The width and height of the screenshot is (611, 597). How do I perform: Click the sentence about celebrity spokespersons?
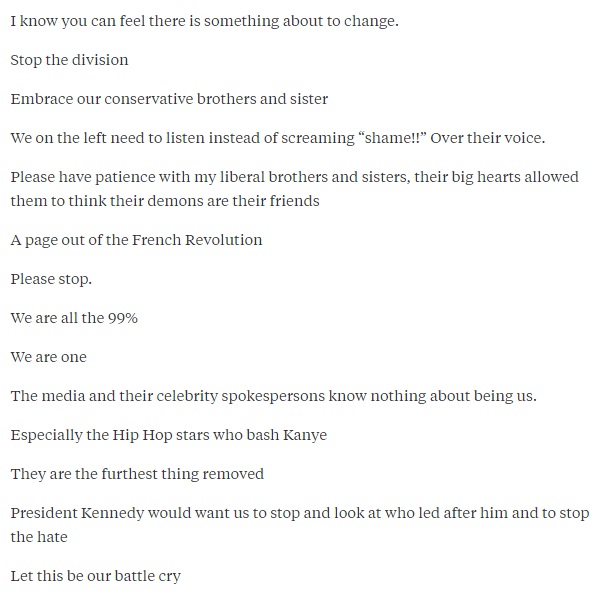tap(274, 396)
